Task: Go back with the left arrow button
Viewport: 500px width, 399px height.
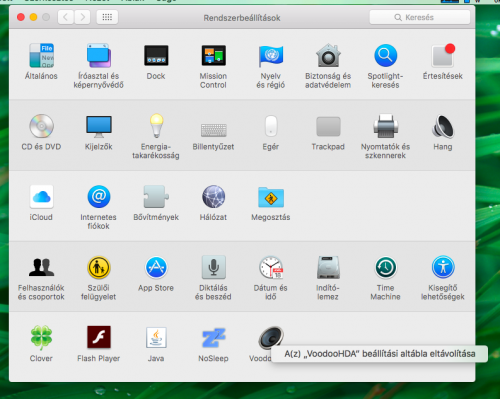Action: coord(66,17)
